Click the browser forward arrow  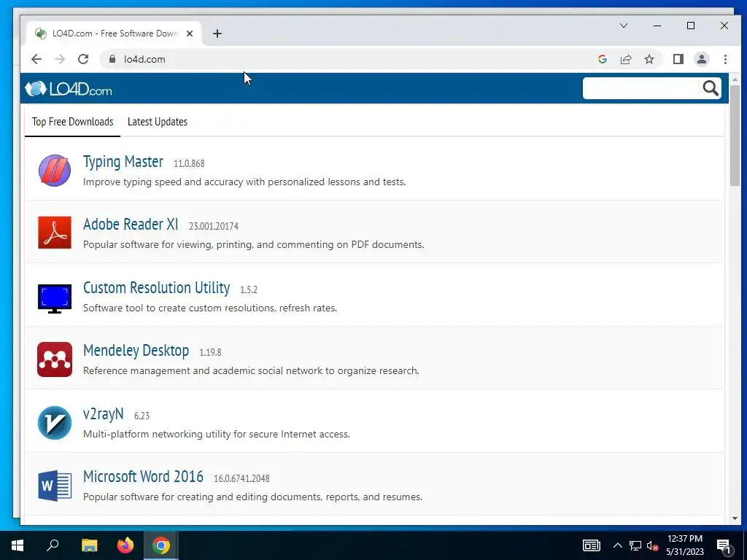coord(60,59)
